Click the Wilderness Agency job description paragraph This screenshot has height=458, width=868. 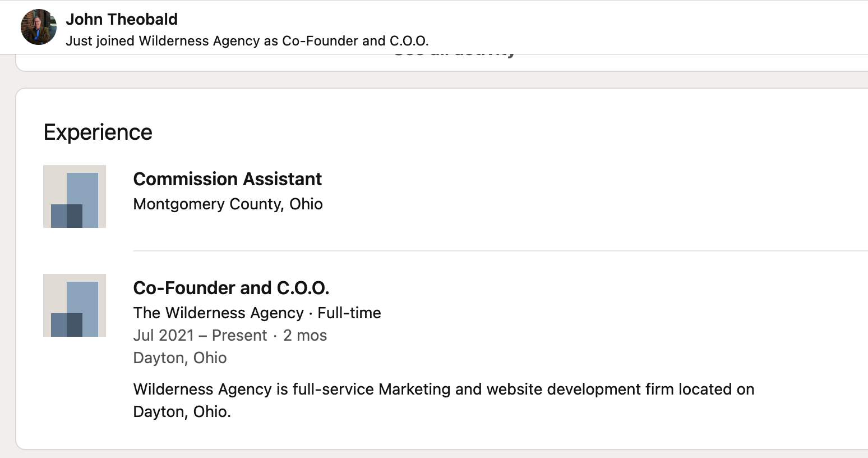point(443,390)
